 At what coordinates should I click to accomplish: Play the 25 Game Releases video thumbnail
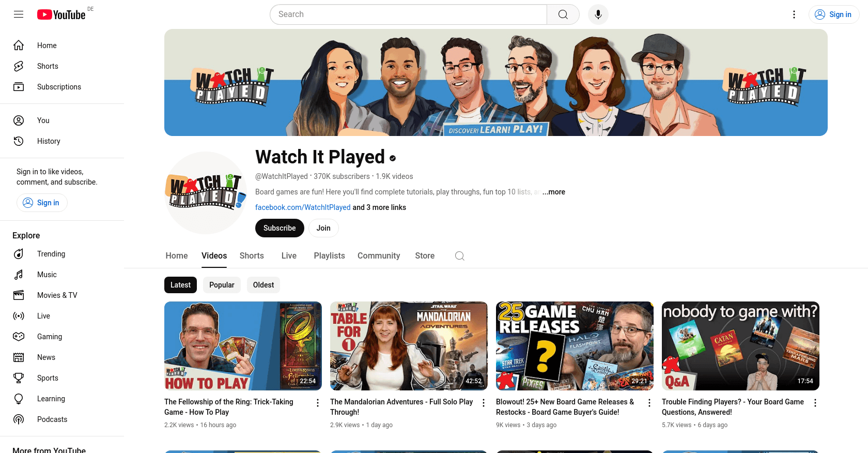575,345
